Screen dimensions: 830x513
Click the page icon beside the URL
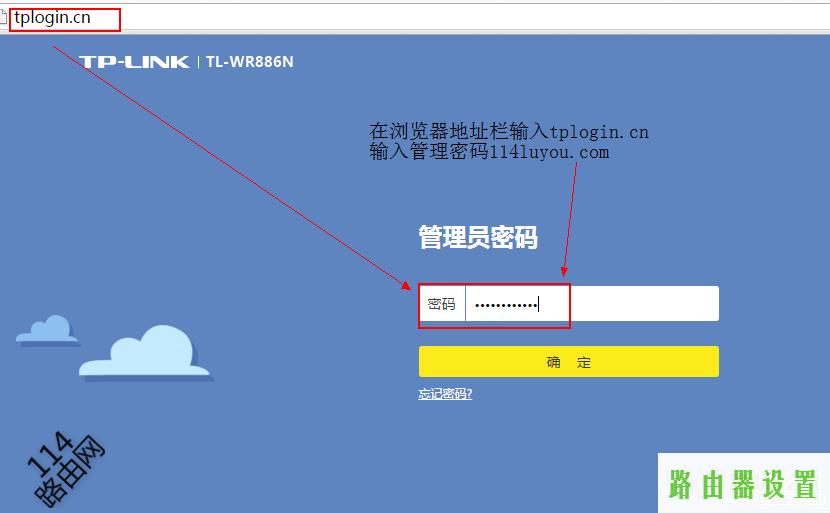click(3, 19)
